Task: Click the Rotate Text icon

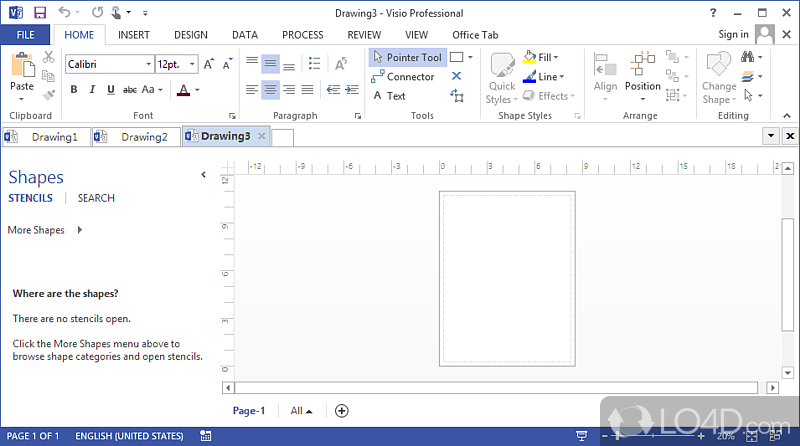Action: 341,64
